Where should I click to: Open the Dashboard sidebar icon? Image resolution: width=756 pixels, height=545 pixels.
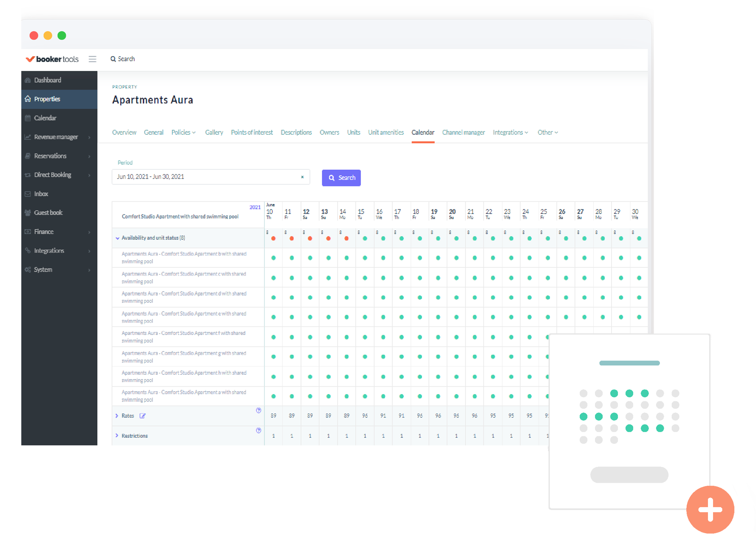tap(28, 80)
